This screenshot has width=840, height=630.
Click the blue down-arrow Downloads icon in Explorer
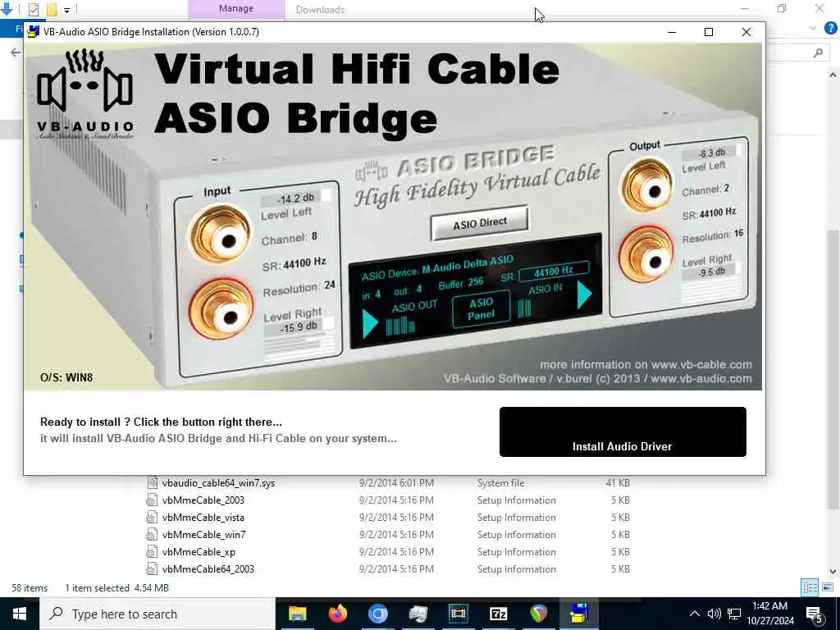[6, 9]
